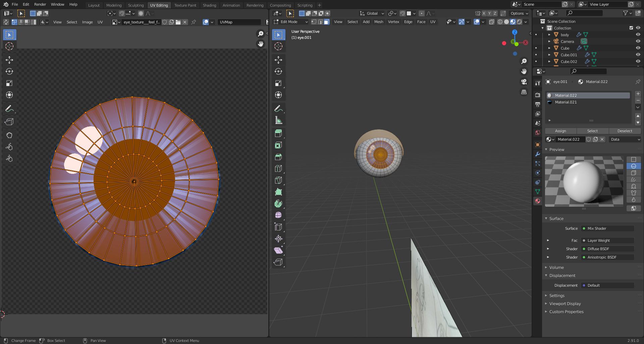Click the Deselect material button
Viewport: 644px width, 344px height.
pyautogui.click(x=625, y=131)
